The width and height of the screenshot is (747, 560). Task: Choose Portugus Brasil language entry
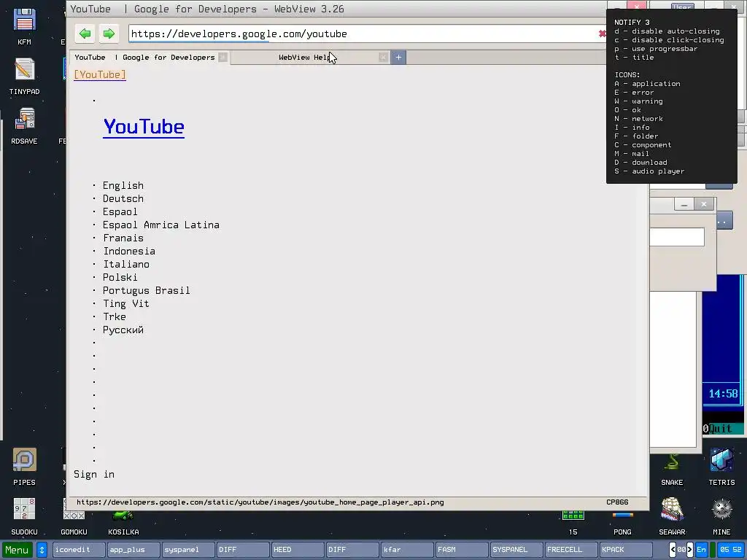146,290
